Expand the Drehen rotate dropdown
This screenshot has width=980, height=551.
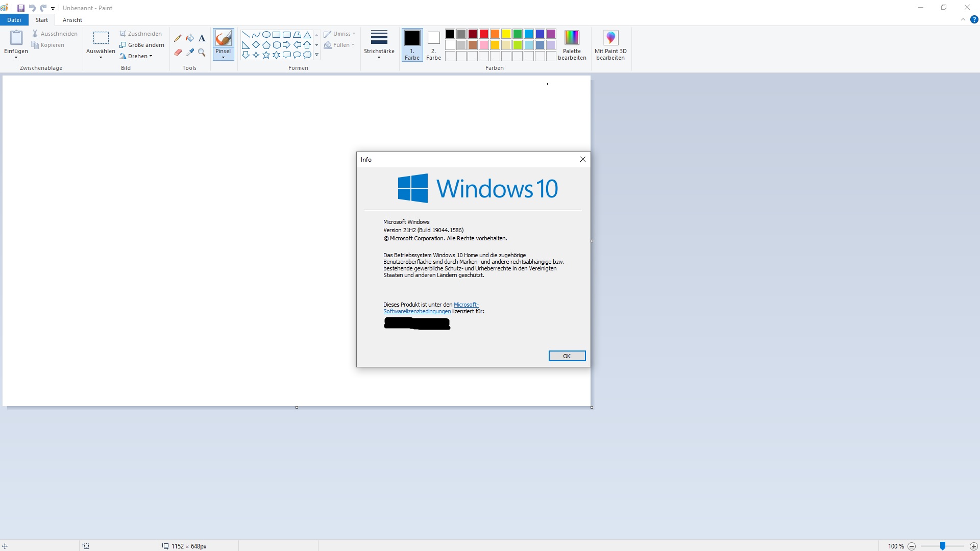pos(137,56)
